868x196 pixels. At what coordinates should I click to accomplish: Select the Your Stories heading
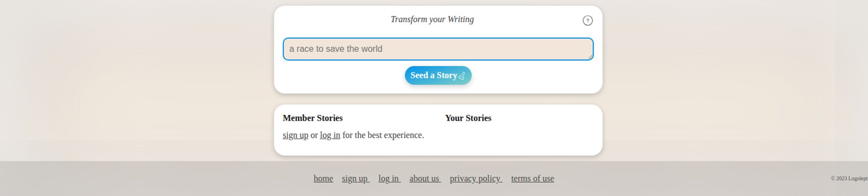point(468,118)
